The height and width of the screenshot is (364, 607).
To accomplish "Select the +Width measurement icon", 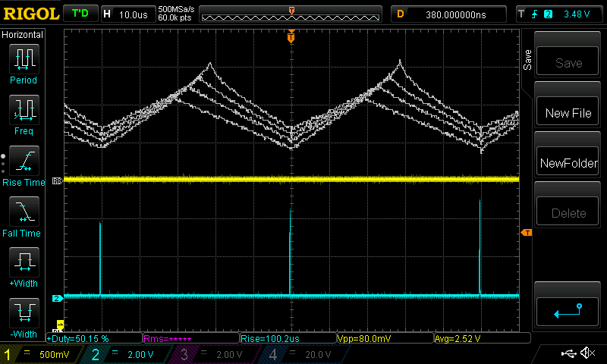I will coord(24,267).
